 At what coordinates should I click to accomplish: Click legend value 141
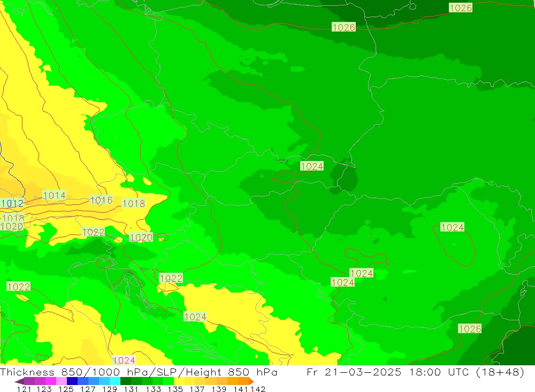(241, 389)
